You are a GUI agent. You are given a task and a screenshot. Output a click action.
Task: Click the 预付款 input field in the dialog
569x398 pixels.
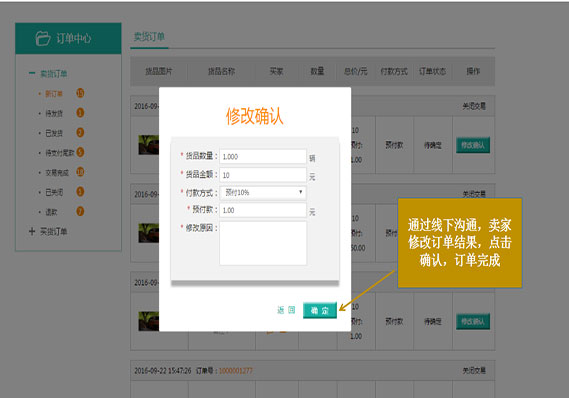263,210
